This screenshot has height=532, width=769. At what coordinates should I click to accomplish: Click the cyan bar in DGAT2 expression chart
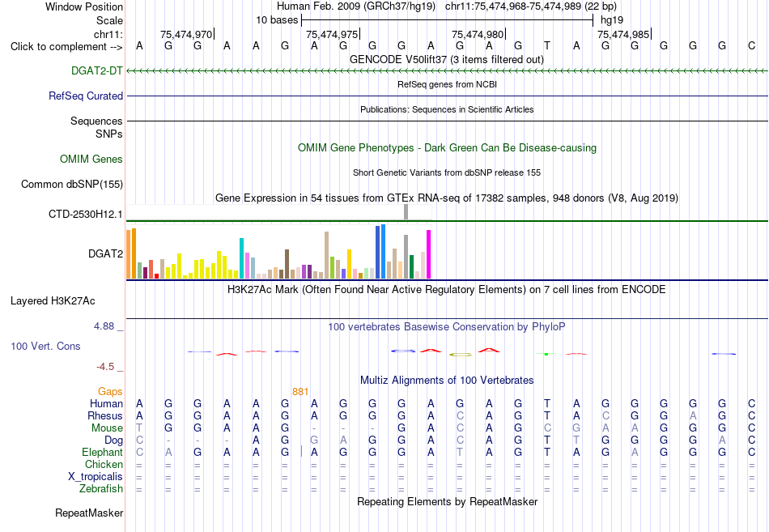click(x=242, y=258)
